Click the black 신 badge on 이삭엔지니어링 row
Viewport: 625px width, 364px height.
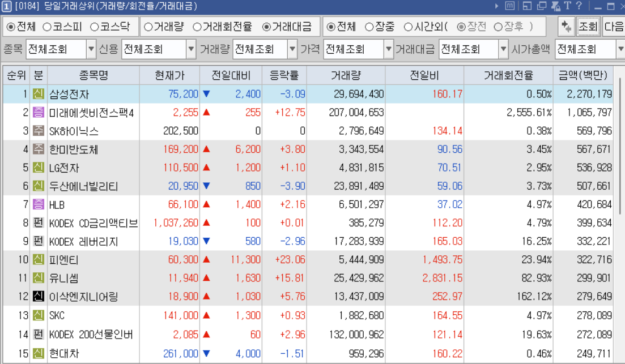(39, 296)
